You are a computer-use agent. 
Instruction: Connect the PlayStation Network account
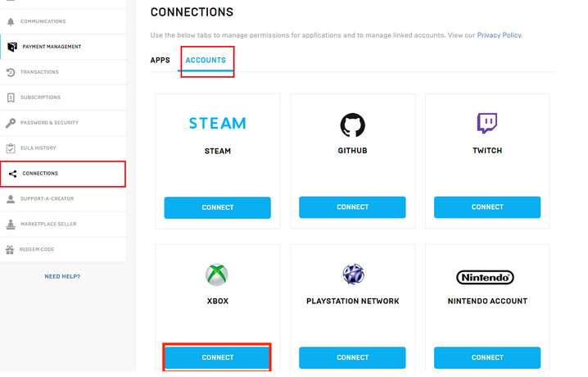(352, 357)
